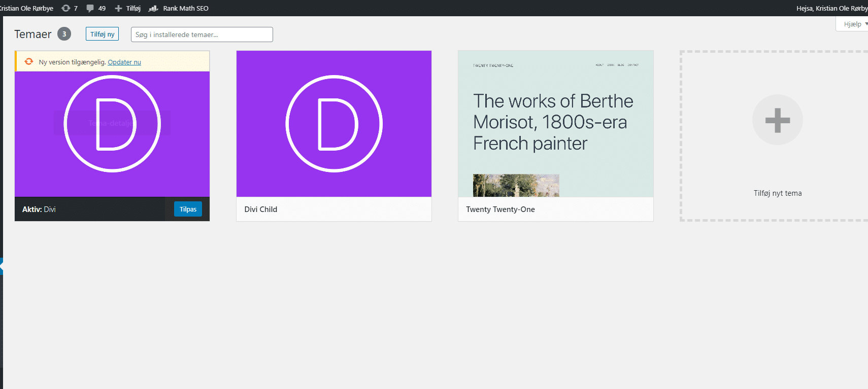Click the Søg i installerede temaer search field

202,34
